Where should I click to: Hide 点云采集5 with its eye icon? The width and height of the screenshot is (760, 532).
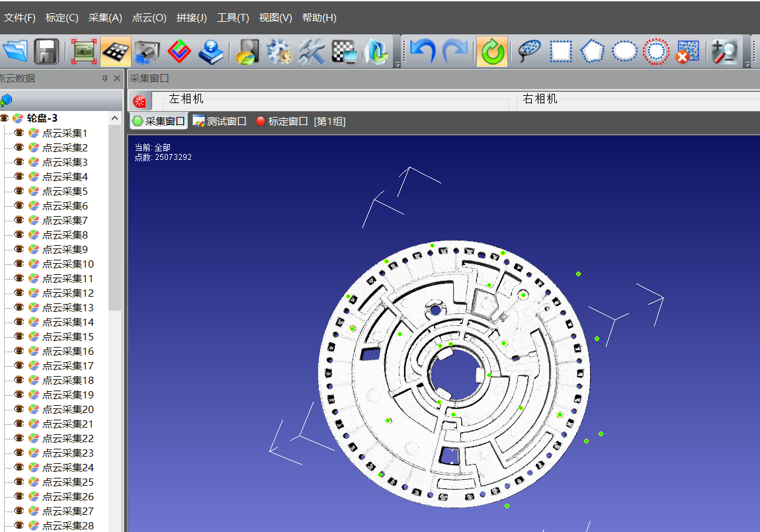19,191
